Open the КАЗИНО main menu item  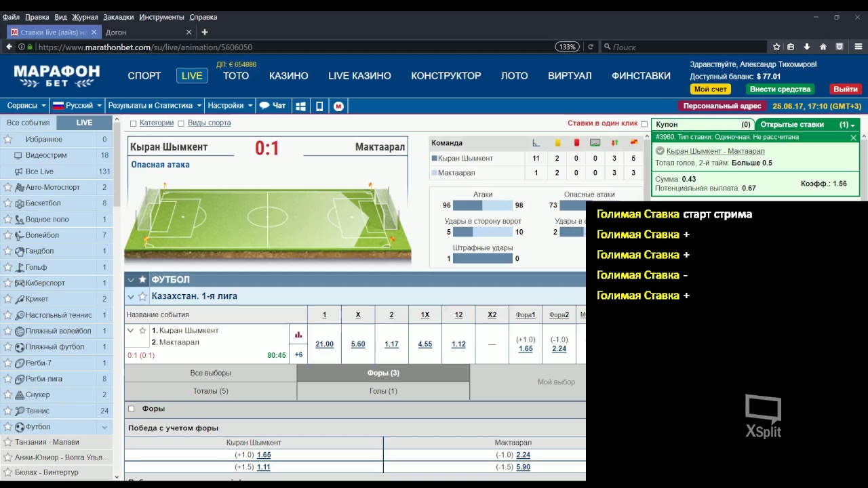[x=289, y=76]
